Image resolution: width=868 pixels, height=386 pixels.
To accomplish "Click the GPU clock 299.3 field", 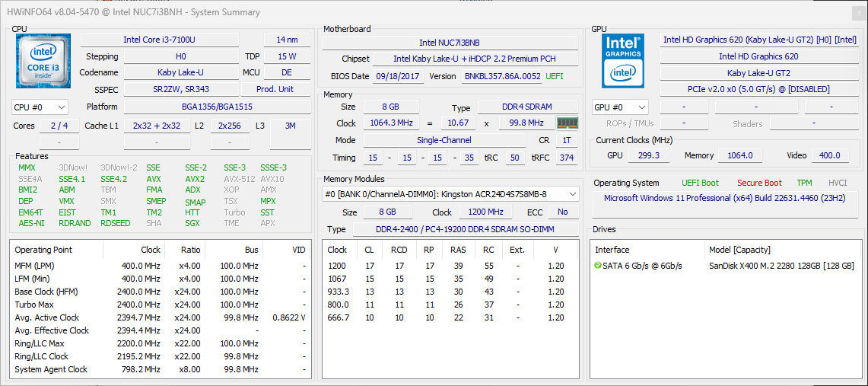I will click(x=648, y=155).
